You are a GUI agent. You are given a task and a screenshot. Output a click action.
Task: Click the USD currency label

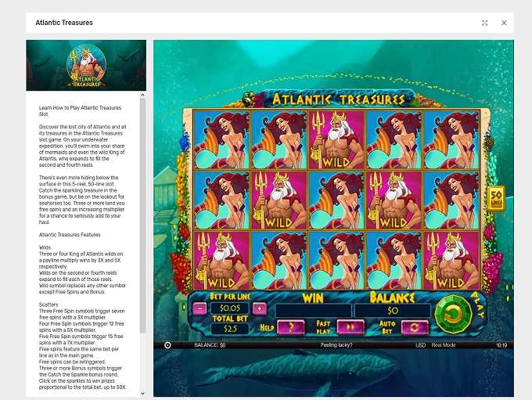click(420, 345)
